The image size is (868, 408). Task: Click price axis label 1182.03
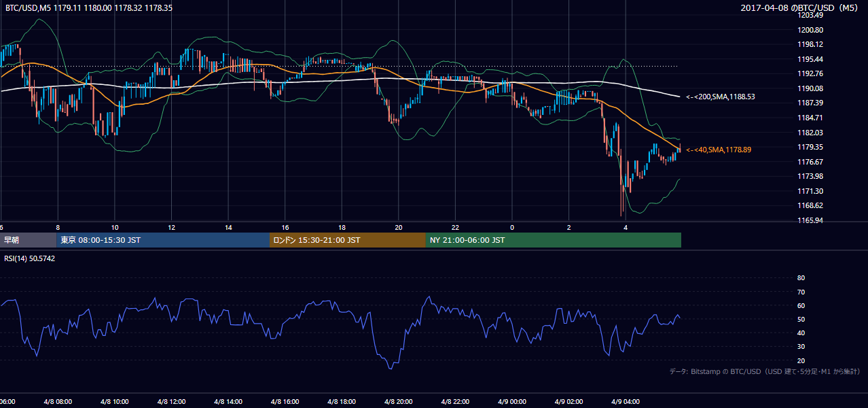(x=810, y=133)
